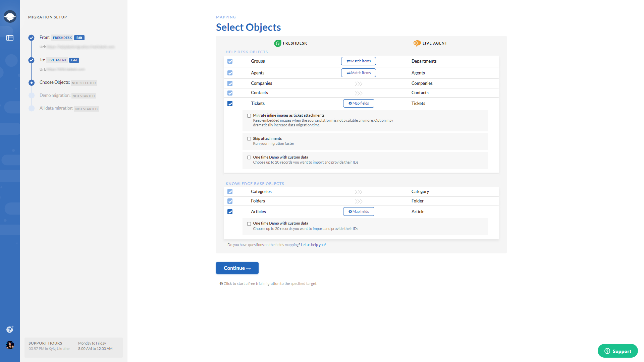Click the Demo migration step marker
This screenshot has width=644, height=362.
coord(31,96)
